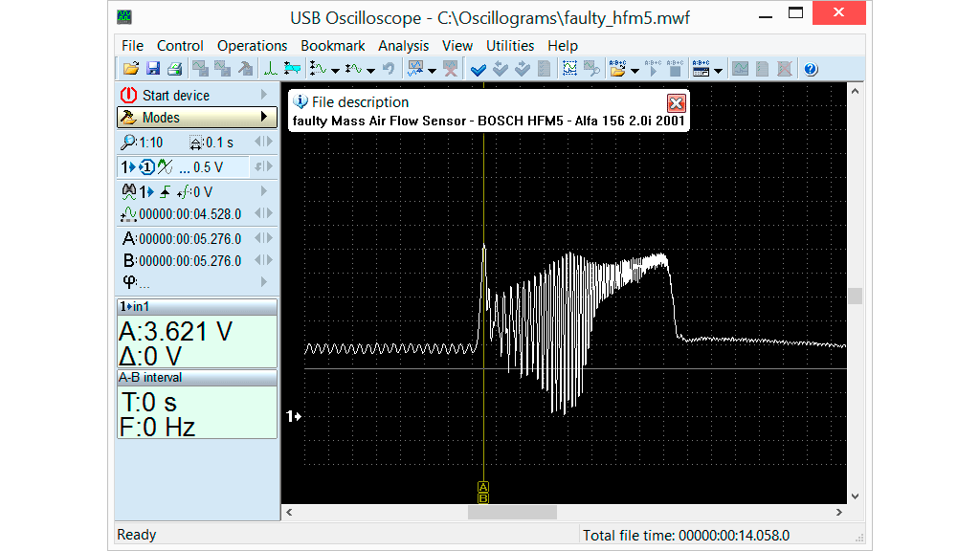
Task: Click the green spike pulse toolbar icon
Action: (270, 69)
